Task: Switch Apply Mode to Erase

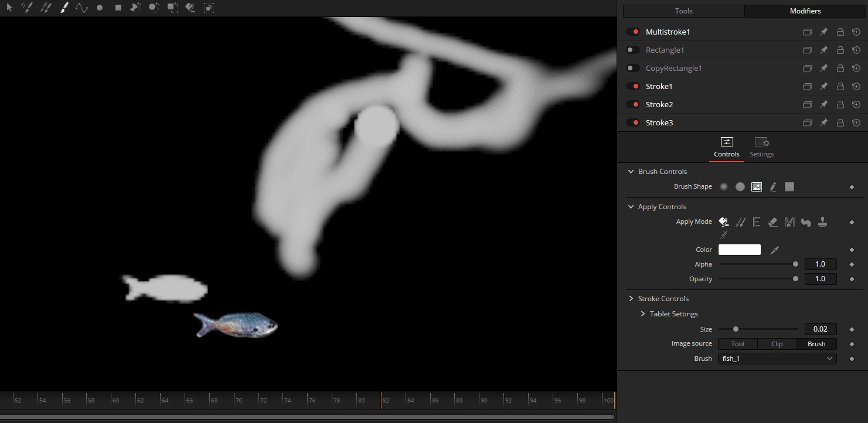Action: tap(772, 221)
